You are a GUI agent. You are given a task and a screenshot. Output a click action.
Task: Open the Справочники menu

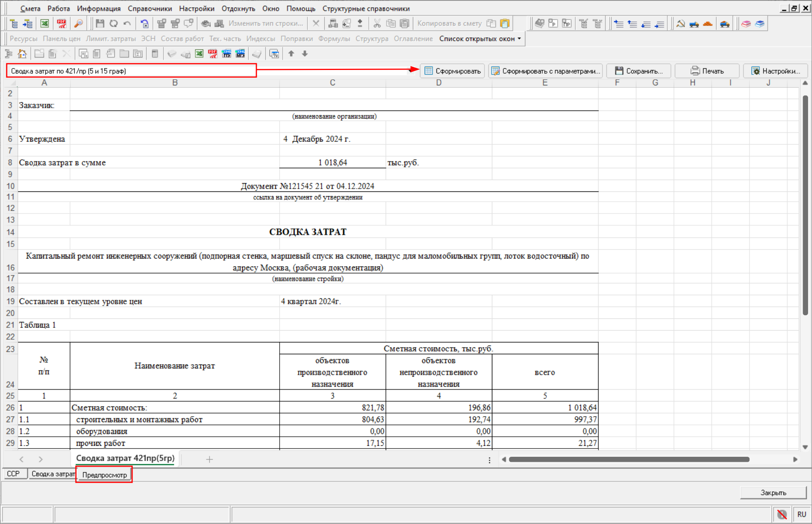coord(150,8)
